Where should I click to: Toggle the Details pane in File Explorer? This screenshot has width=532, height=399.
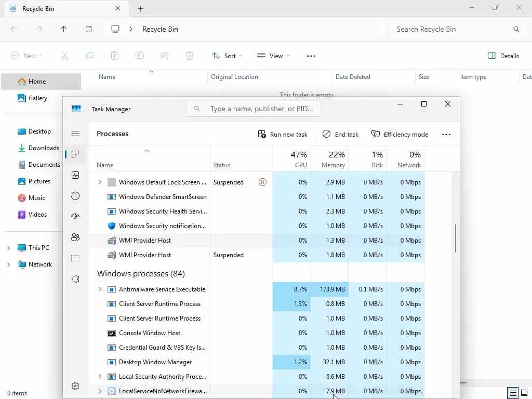[503, 56]
